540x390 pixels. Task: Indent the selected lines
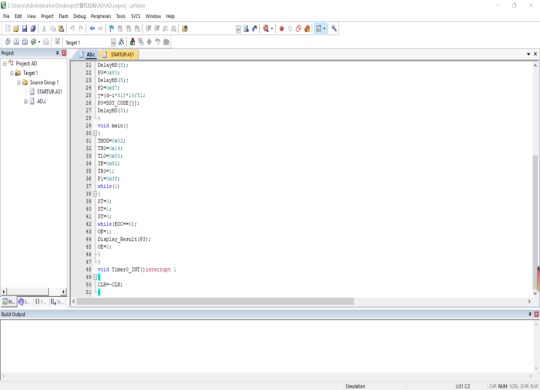pyautogui.click(x=148, y=29)
